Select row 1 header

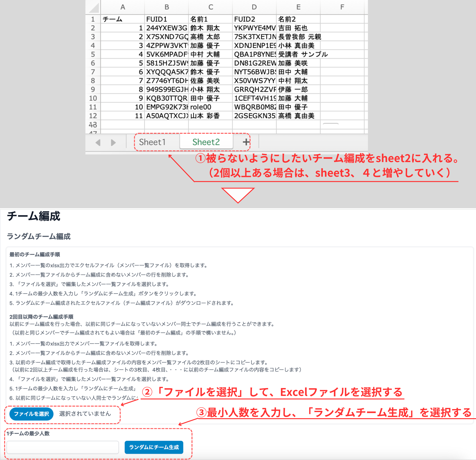[93, 19]
